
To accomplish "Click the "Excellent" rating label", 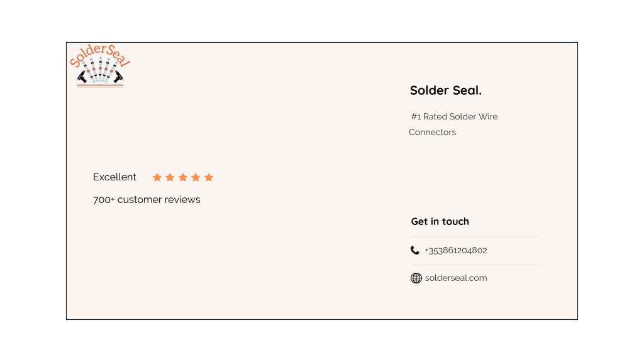I will tap(114, 177).
